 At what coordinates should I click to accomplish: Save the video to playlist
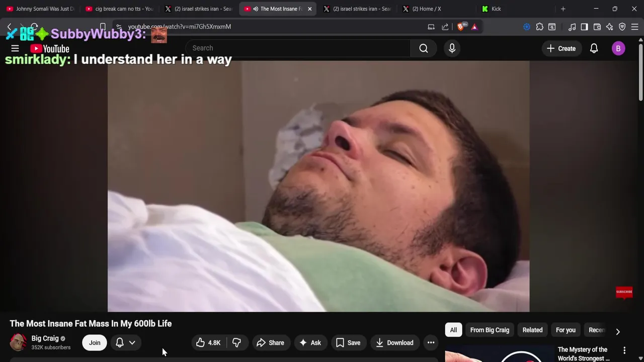click(x=348, y=343)
